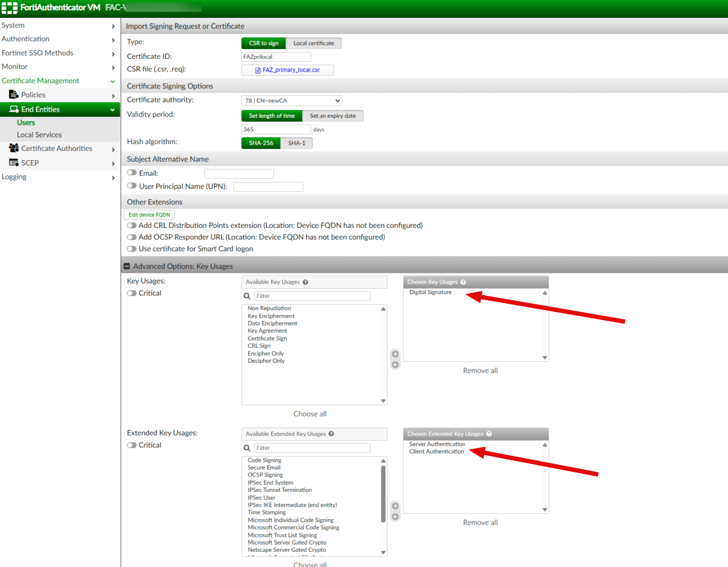This screenshot has height=567, width=728.
Task: Click the Extended Key Usages filter search icon
Action: pyautogui.click(x=247, y=448)
